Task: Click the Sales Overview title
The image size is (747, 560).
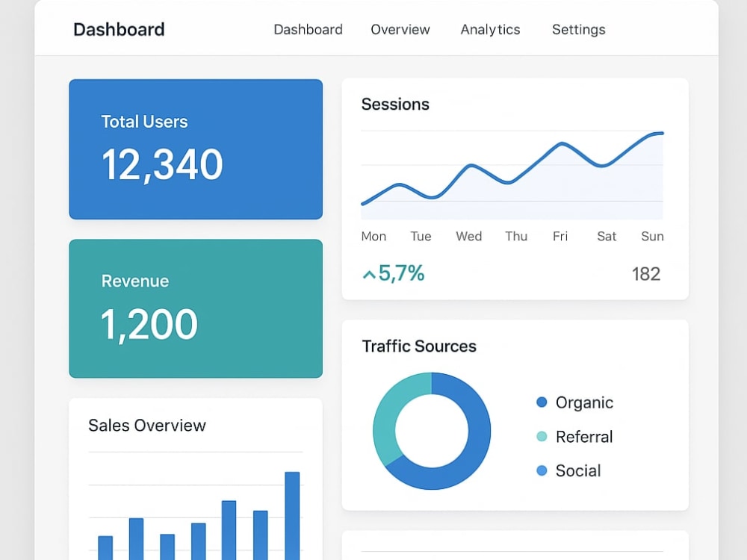Action: pos(147,426)
